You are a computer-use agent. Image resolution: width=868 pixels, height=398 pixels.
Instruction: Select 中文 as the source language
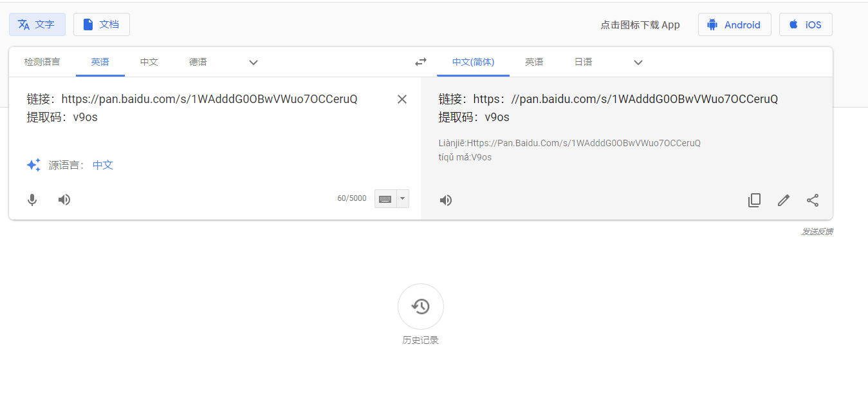149,62
